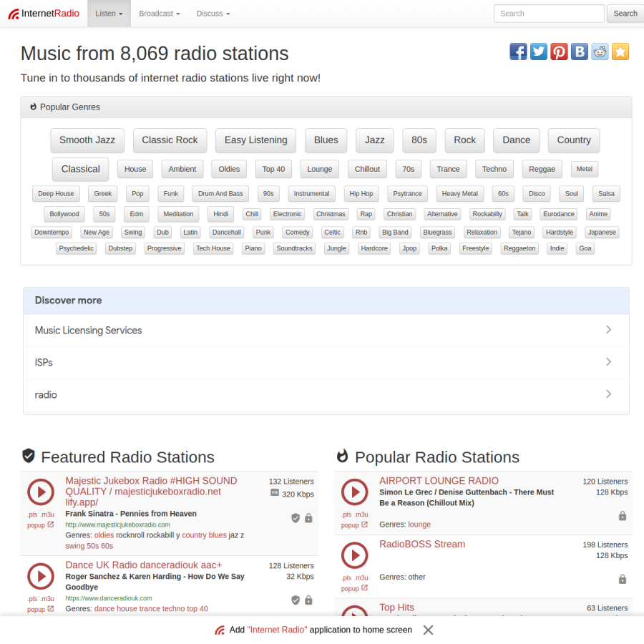The image size is (644, 644).
Task: Click the yellow star favorites icon
Action: point(620,52)
